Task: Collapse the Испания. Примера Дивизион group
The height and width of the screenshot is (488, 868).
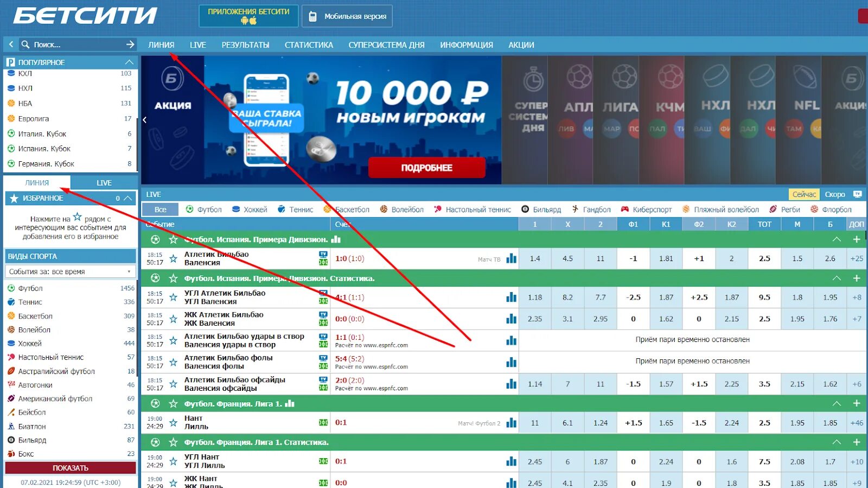Action: tap(837, 239)
